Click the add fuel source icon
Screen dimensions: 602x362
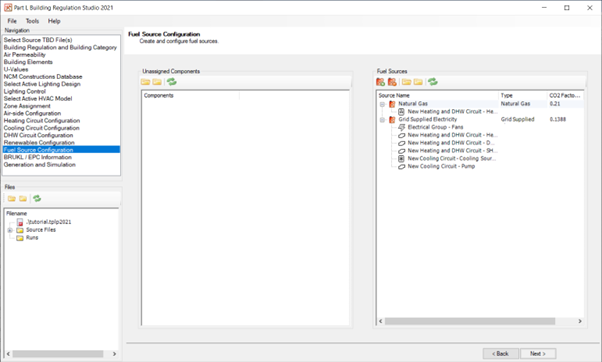380,82
